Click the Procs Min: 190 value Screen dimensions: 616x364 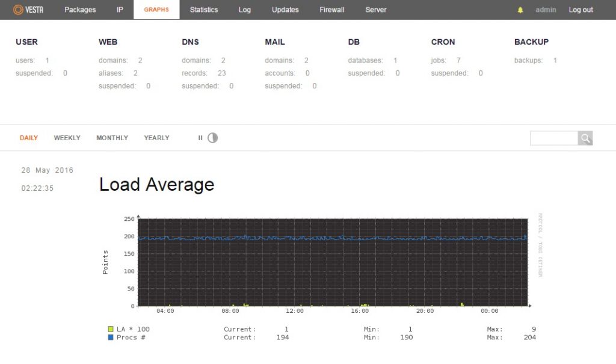(406, 338)
